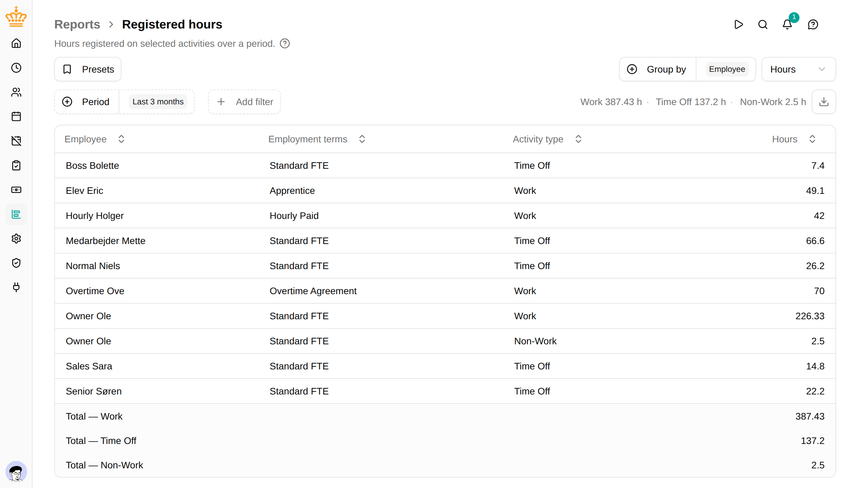
Task: Open the Home icon in sidebar
Action: pyautogui.click(x=16, y=43)
